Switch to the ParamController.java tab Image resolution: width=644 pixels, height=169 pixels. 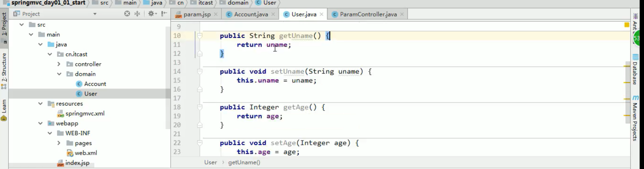[368, 14]
